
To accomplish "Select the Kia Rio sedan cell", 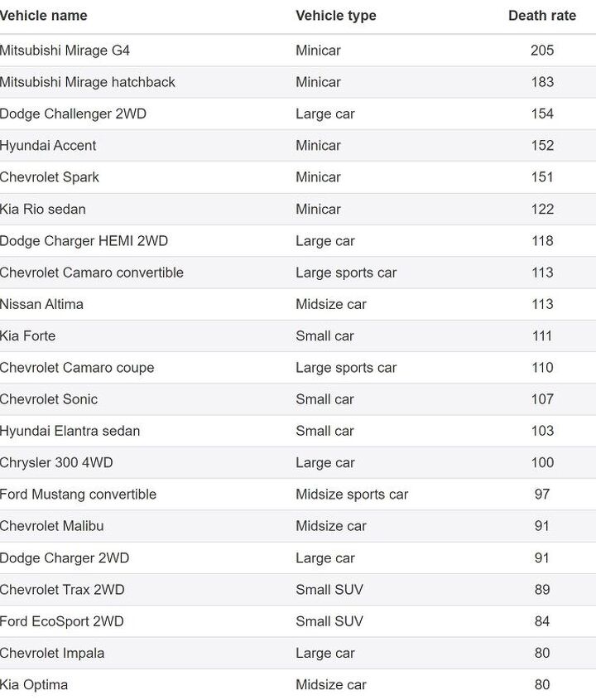I will (43, 210).
